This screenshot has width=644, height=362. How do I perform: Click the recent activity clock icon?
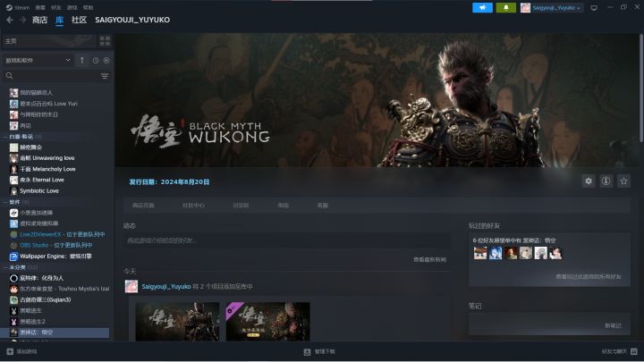click(x=96, y=61)
